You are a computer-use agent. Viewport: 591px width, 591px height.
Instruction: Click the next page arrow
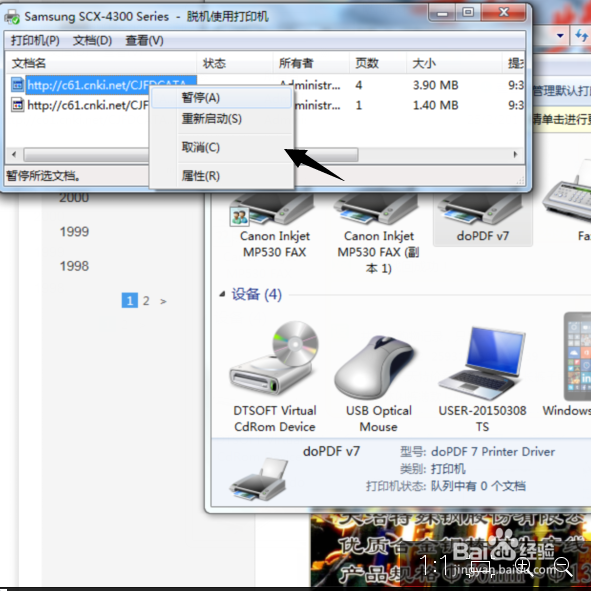click(163, 301)
